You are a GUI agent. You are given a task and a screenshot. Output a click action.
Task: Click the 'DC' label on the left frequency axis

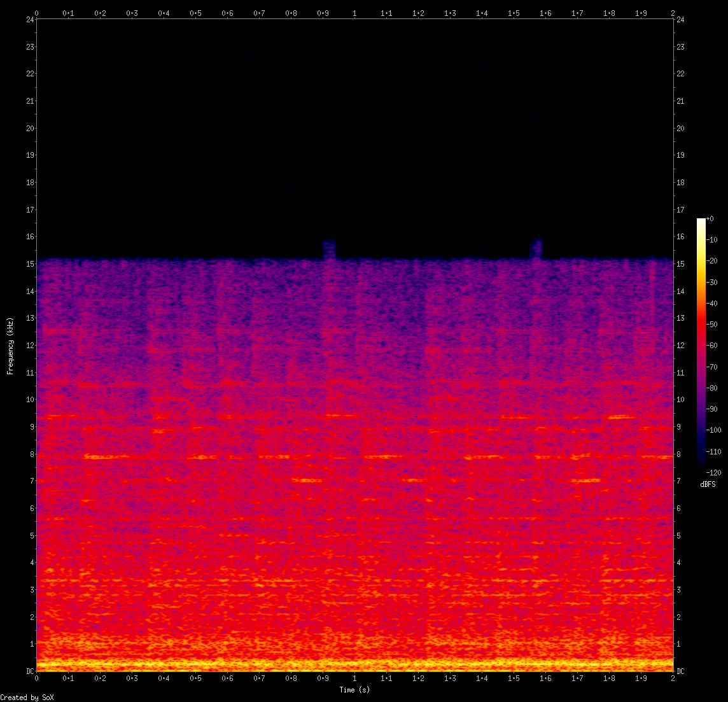(x=30, y=671)
